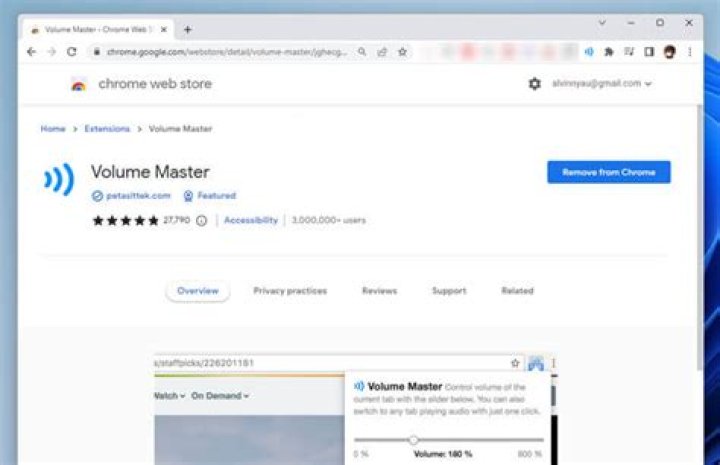Open the media control toolbar icon
Screen dimensions: 720x465
coord(629,52)
